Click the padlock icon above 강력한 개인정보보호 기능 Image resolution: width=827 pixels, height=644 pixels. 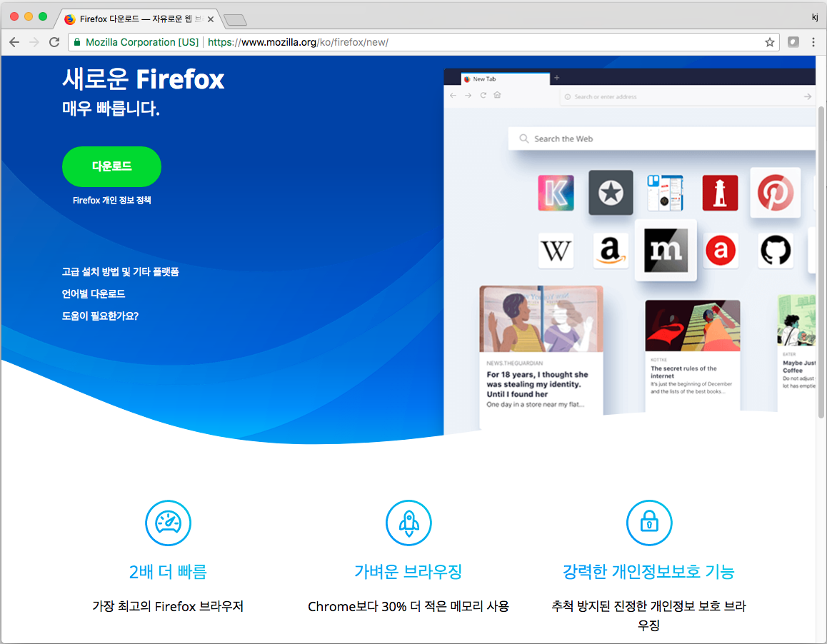649,523
